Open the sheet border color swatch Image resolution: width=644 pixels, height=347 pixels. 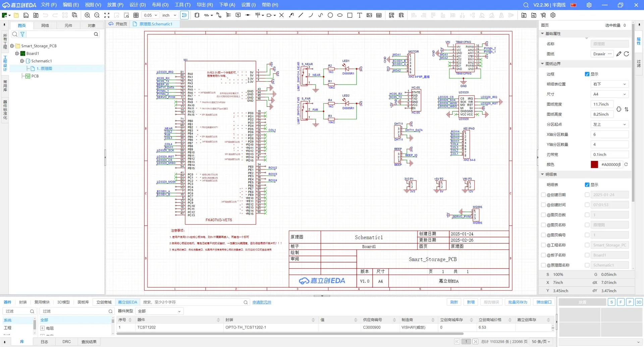[x=594, y=164]
